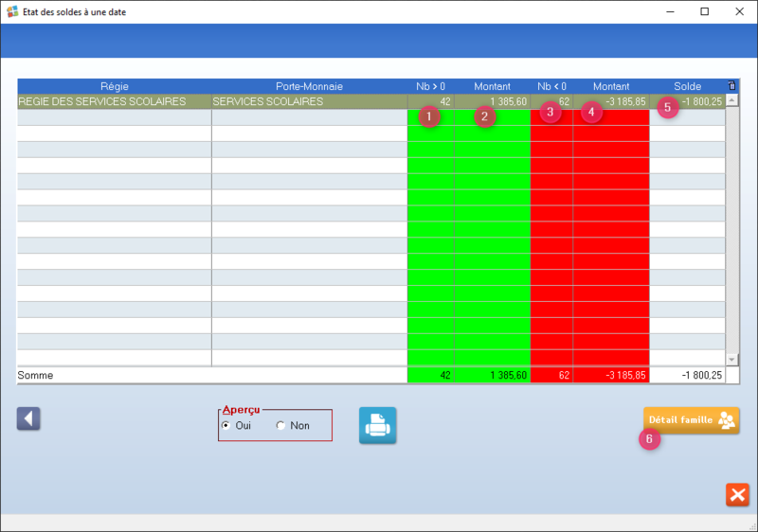
Task: Click the small icon in the table header corner
Action: click(x=731, y=86)
